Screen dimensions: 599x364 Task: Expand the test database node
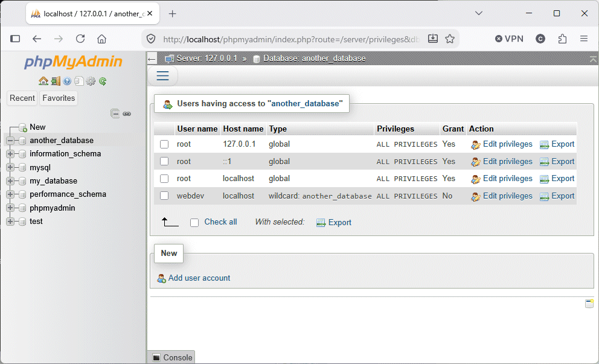[10, 222]
